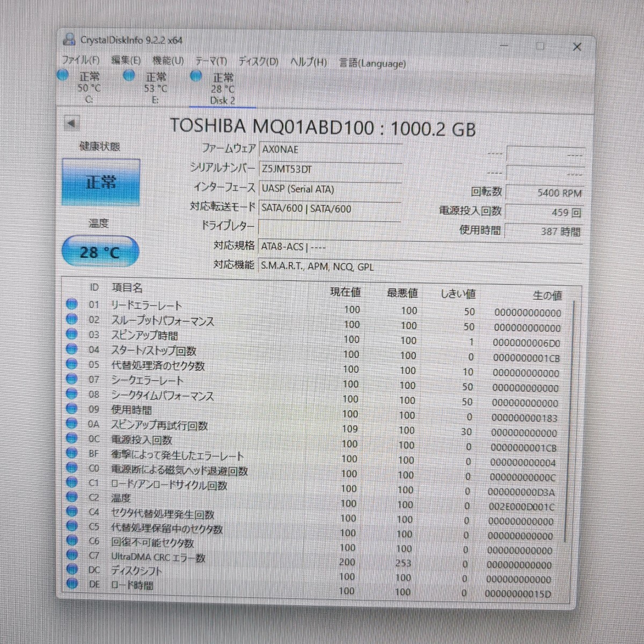The width and height of the screenshot is (644, 644).
Task: Click the 28 °C temperature button
Action: coord(100,252)
